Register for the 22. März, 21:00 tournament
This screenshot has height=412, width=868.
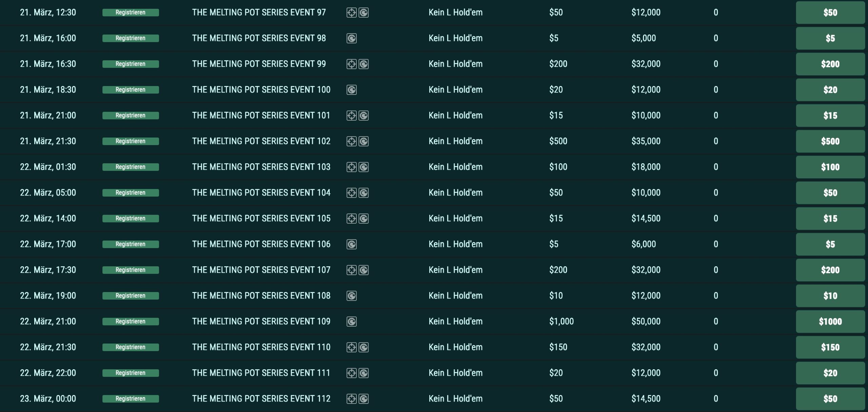[131, 322]
